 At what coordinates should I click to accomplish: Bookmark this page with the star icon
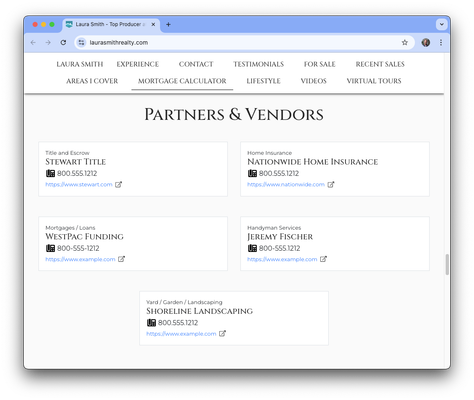[x=404, y=42]
